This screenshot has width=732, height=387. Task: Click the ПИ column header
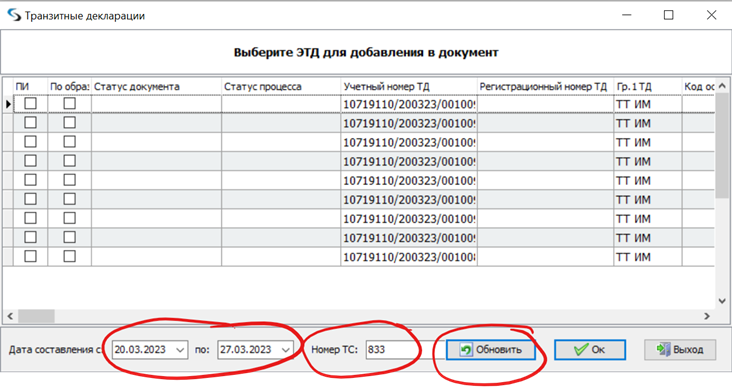pos(30,86)
